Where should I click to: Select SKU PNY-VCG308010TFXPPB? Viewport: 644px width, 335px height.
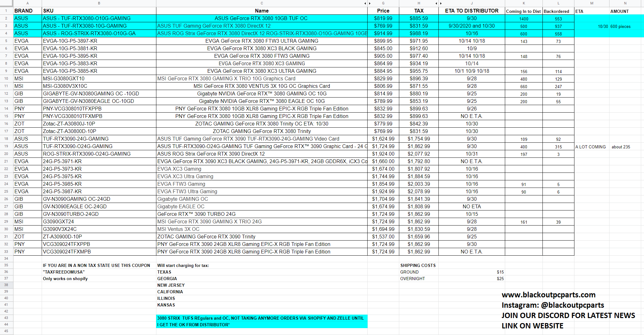click(x=99, y=109)
